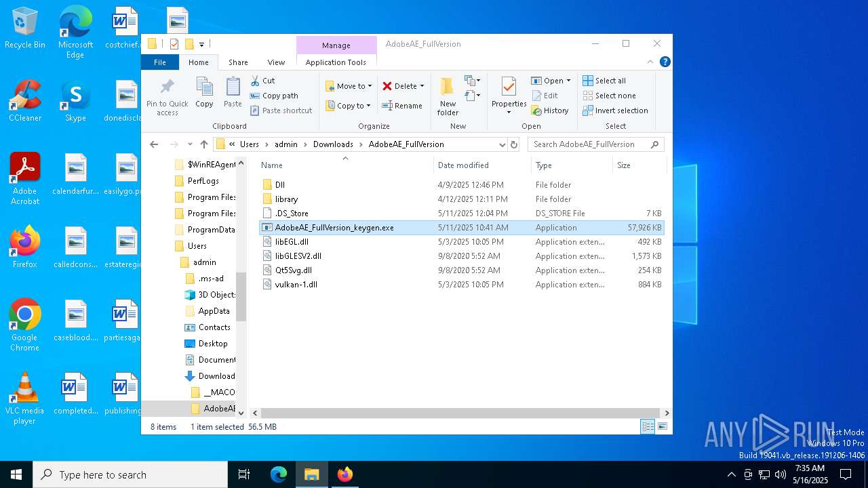The width and height of the screenshot is (868, 488).
Task: Expand the Properties dropdown arrow
Action: [509, 112]
